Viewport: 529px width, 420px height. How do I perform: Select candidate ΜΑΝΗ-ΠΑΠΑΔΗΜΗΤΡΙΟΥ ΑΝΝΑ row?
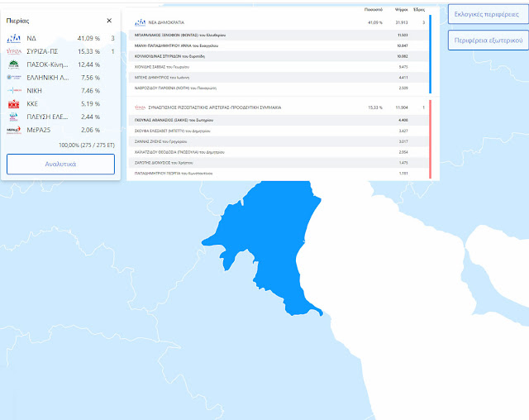click(279, 45)
